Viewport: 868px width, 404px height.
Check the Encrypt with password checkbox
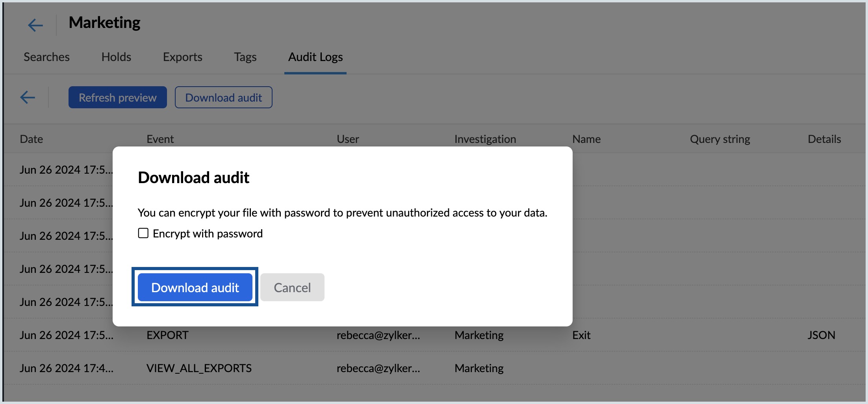(143, 233)
